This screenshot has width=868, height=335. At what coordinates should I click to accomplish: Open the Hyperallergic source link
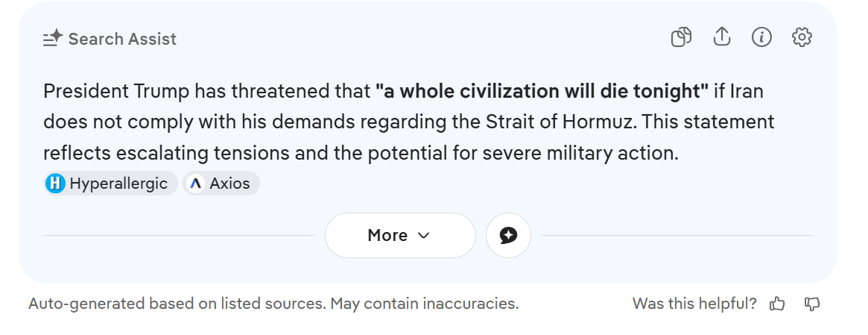(x=118, y=184)
